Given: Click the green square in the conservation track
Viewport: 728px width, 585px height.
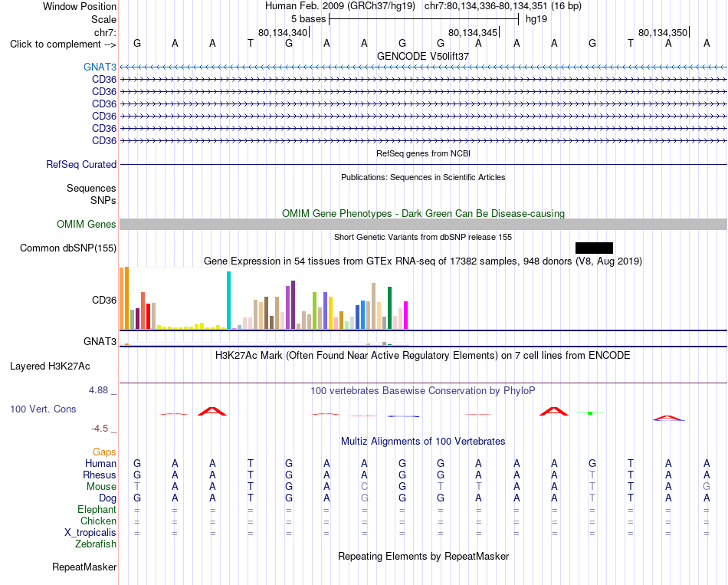Looking at the screenshot, I should pos(590,412).
